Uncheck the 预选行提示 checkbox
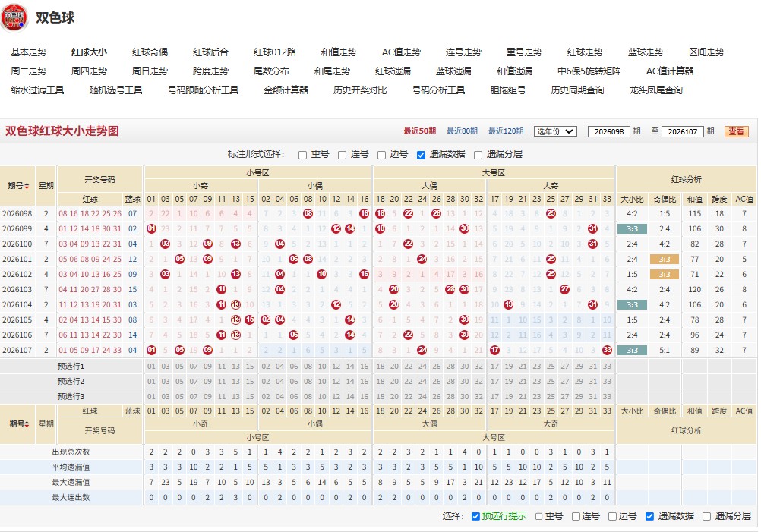The height and width of the screenshot is (532, 761). [x=475, y=517]
